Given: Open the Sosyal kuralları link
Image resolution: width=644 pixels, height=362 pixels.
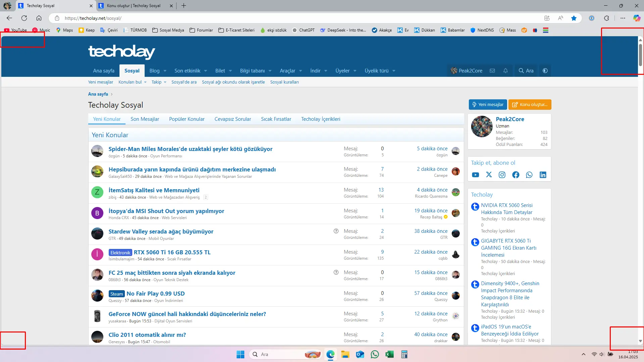Looking at the screenshot, I should [x=284, y=82].
